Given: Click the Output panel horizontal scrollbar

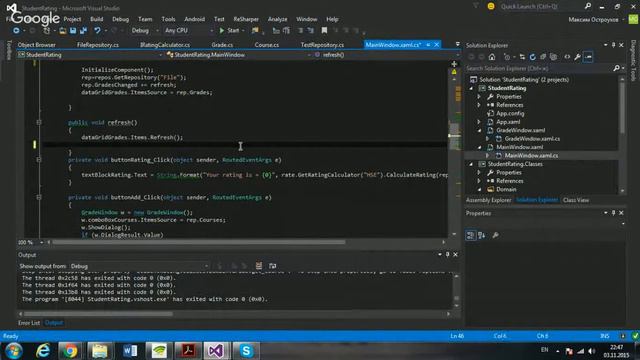Looking at the screenshot, I should (x=98, y=314).
